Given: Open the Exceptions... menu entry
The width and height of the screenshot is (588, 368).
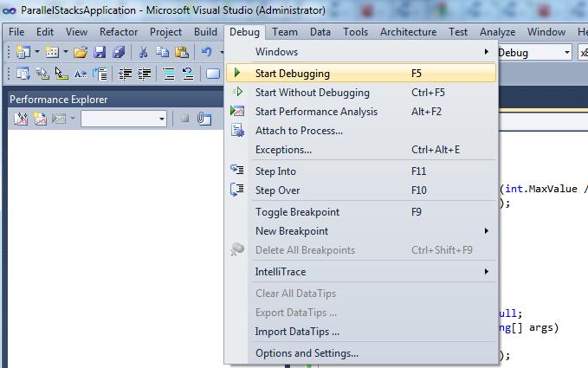Looking at the screenshot, I should point(361,150).
